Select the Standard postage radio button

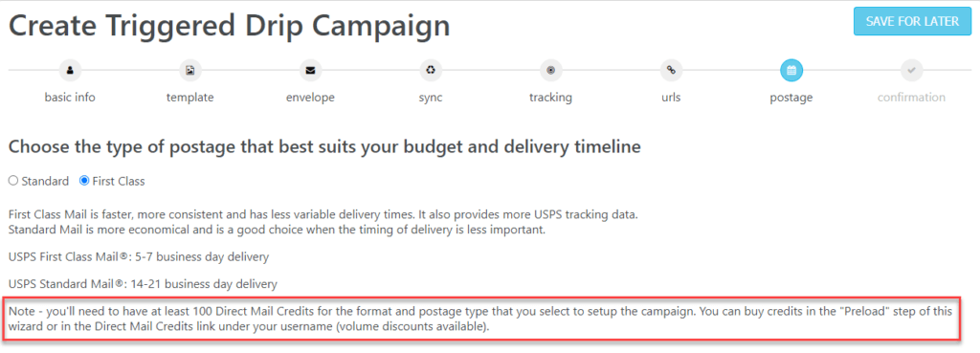pos(13,182)
